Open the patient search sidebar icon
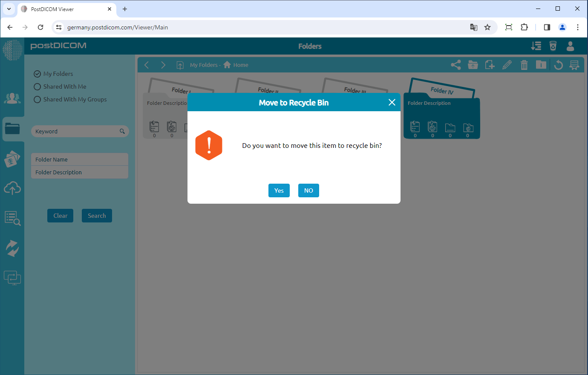588x375 pixels. 12,218
